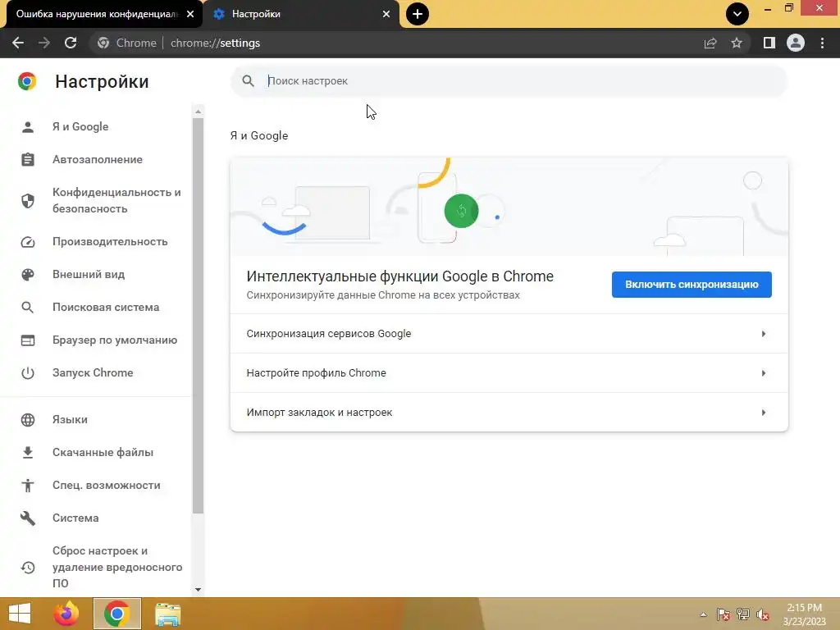Viewport: 840px width, 630px height.
Task: Click the download icon for Скачанные файлы
Action: [x=28, y=453]
